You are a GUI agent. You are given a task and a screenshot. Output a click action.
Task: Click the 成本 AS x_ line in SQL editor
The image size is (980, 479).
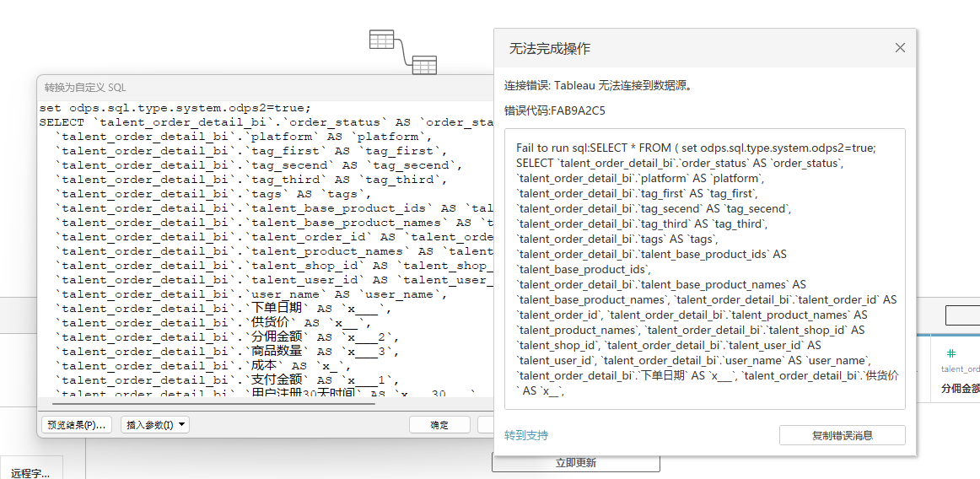204,367
